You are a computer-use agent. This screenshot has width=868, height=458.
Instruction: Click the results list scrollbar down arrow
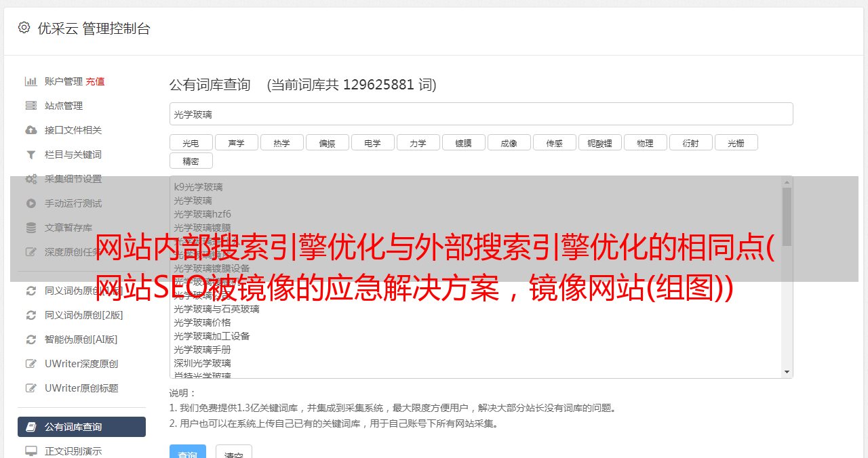(x=787, y=372)
